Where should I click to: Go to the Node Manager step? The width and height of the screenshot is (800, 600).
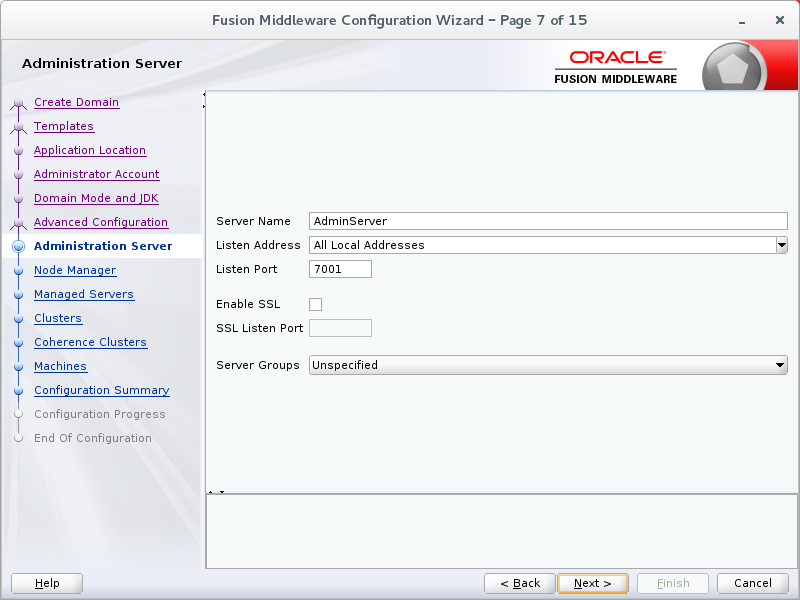pos(75,270)
